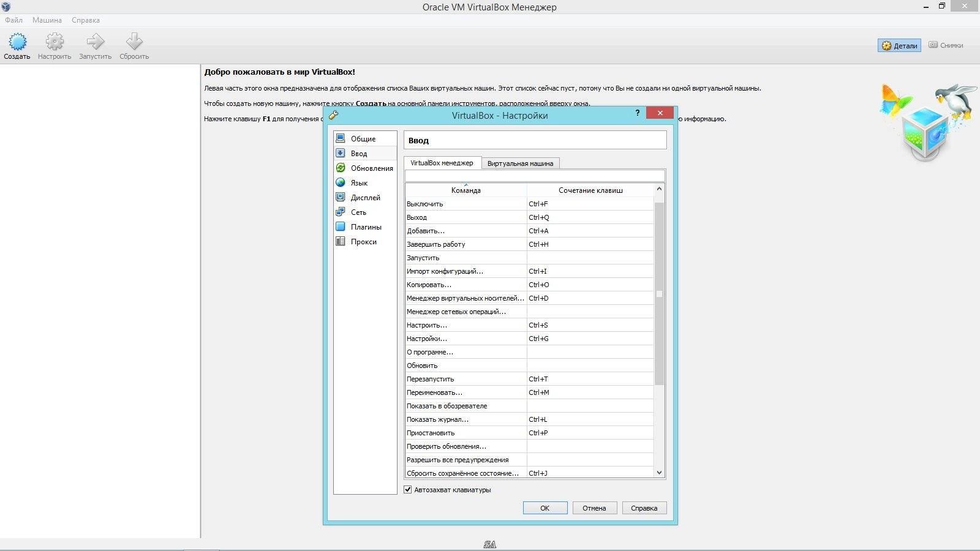The image size is (980, 551).
Task: Click the Сочетание клавиш column header
Action: click(x=590, y=190)
